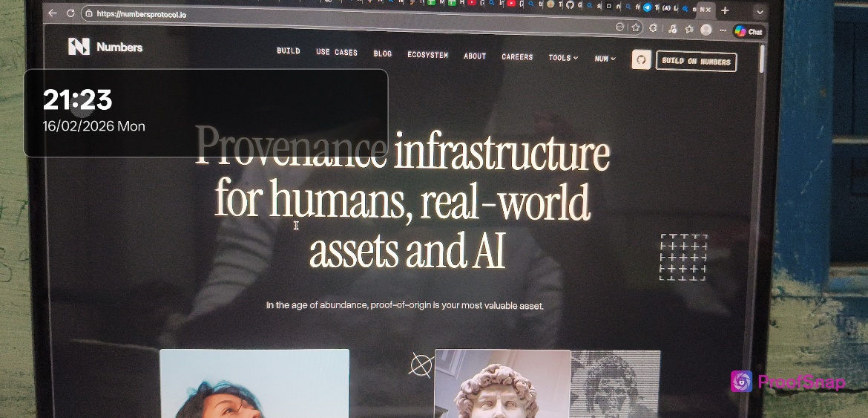Open the Copilot Chat button
The image size is (868, 418).
click(749, 31)
